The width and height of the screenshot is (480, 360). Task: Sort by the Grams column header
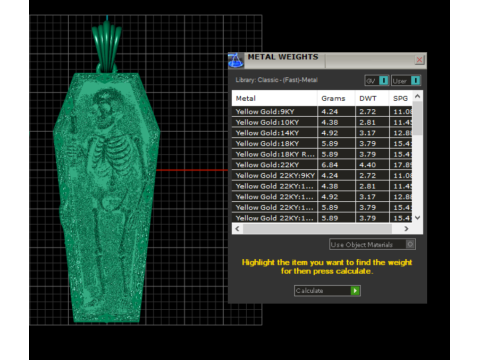(x=336, y=98)
